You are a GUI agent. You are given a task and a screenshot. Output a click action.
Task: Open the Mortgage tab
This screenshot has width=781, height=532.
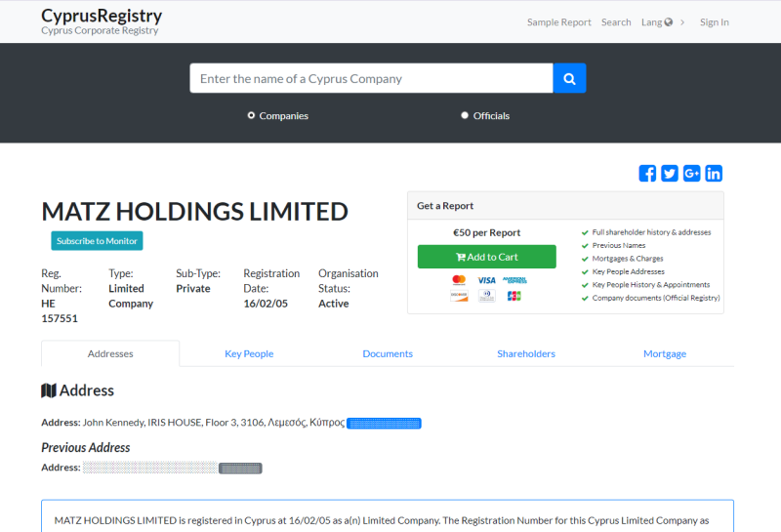[665, 353]
